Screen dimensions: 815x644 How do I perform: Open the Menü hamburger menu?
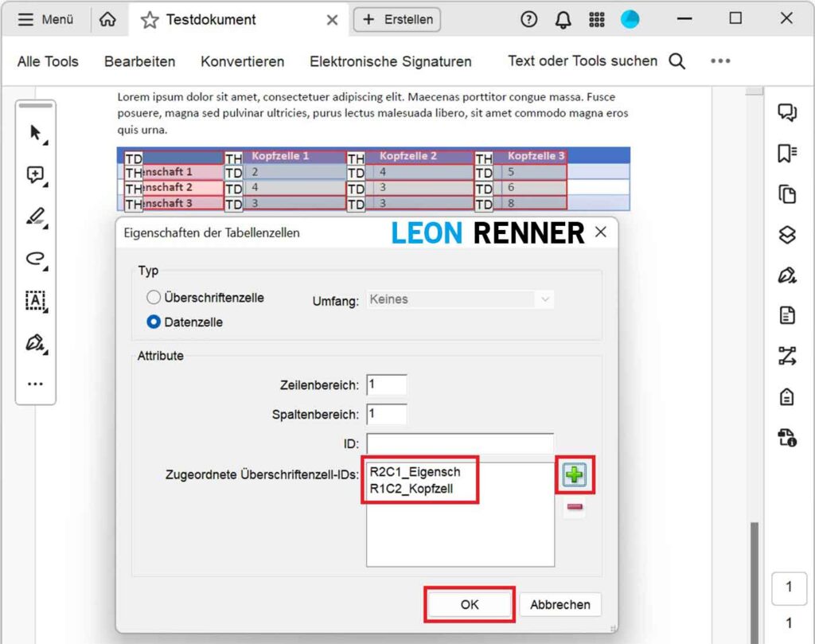tap(45, 20)
